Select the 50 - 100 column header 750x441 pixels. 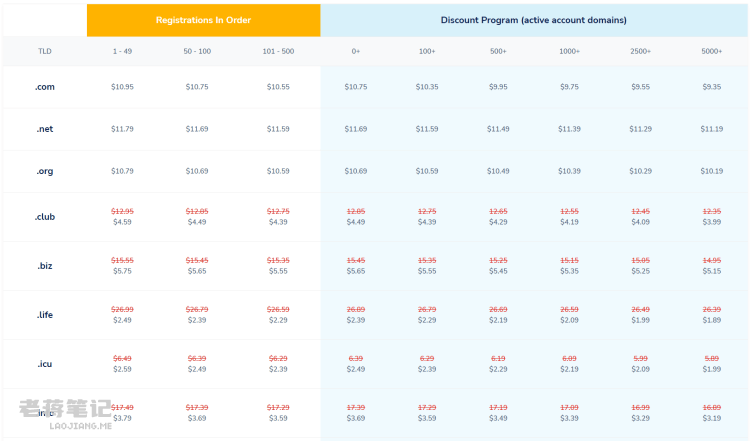197,51
